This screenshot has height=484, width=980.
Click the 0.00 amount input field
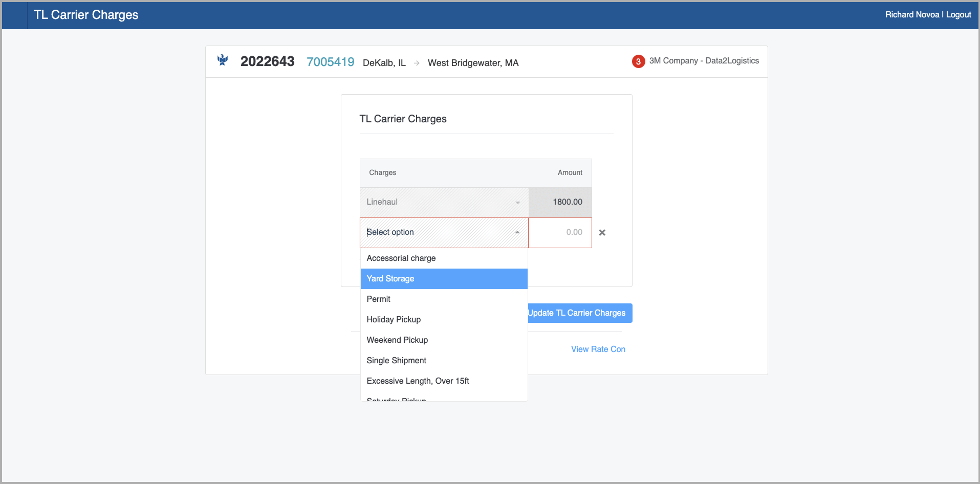(560, 233)
